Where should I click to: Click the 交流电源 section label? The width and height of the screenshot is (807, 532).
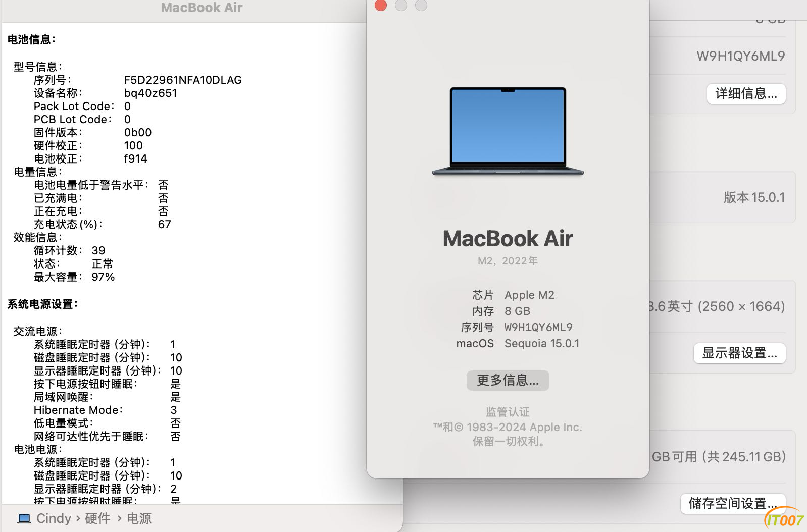(37, 331)
